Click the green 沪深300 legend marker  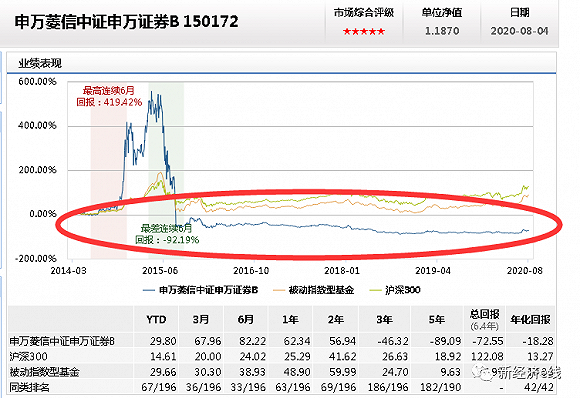(375, 290)
